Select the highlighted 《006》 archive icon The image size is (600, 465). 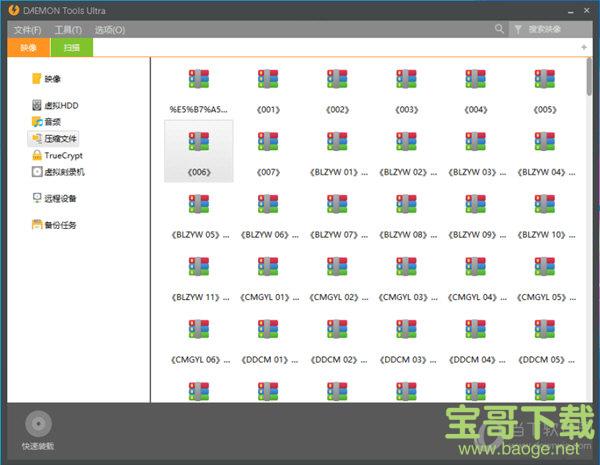coord(199,141)
